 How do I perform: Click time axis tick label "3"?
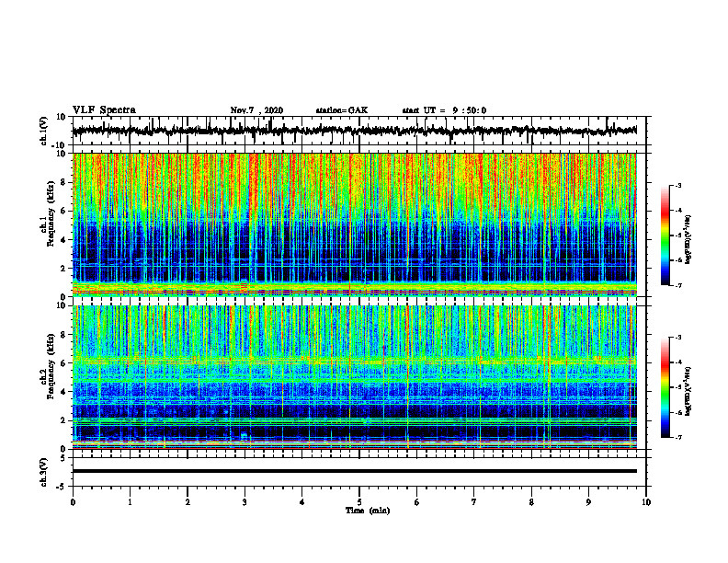pos(245,502)
